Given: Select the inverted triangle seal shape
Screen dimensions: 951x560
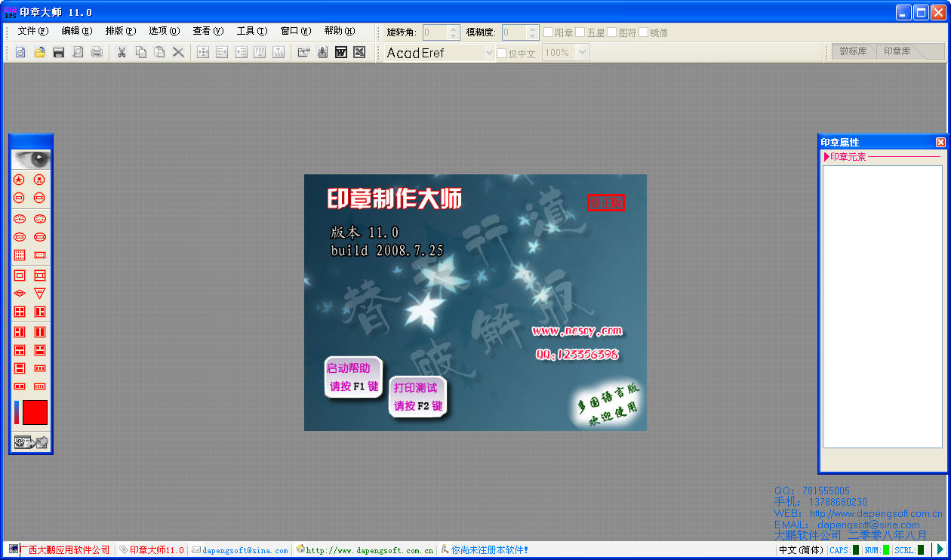Looking at the screenshot, I should (x=40, y=294).
